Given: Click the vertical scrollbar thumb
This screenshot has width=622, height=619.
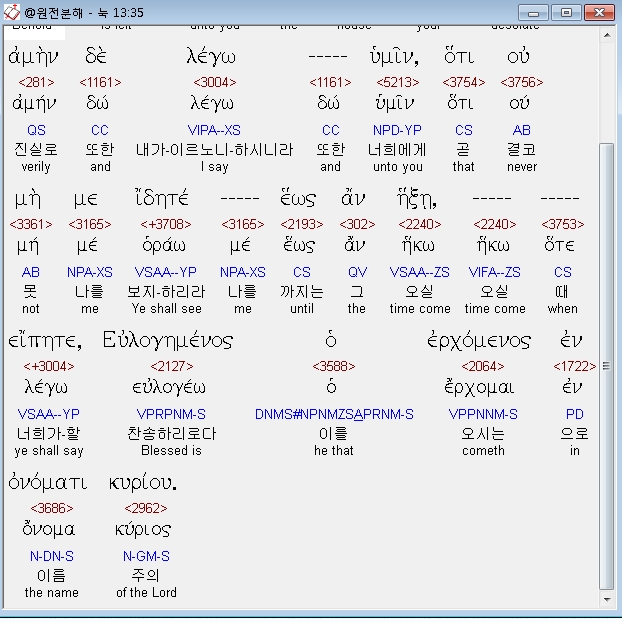Looking at the screenshot, I should tap(607, 366).
